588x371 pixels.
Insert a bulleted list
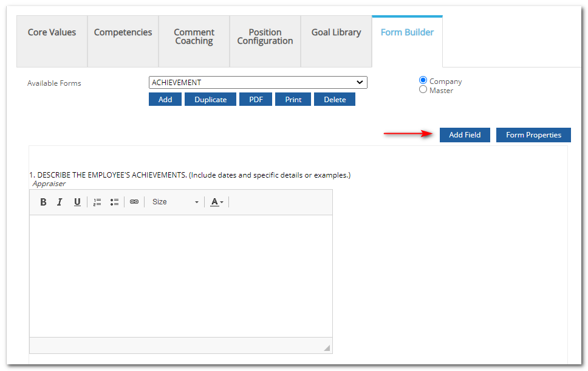(x=114, y=201)
